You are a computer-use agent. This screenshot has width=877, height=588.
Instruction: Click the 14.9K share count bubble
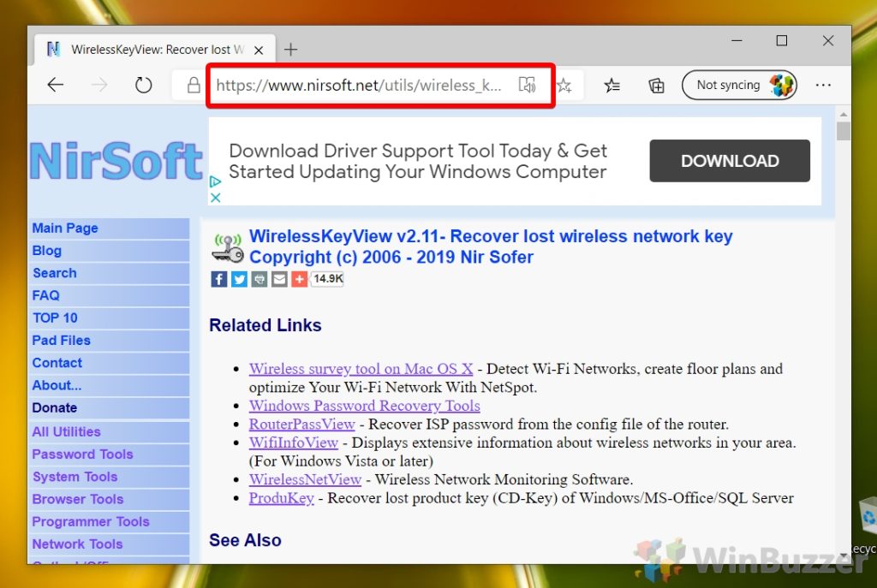328,279
